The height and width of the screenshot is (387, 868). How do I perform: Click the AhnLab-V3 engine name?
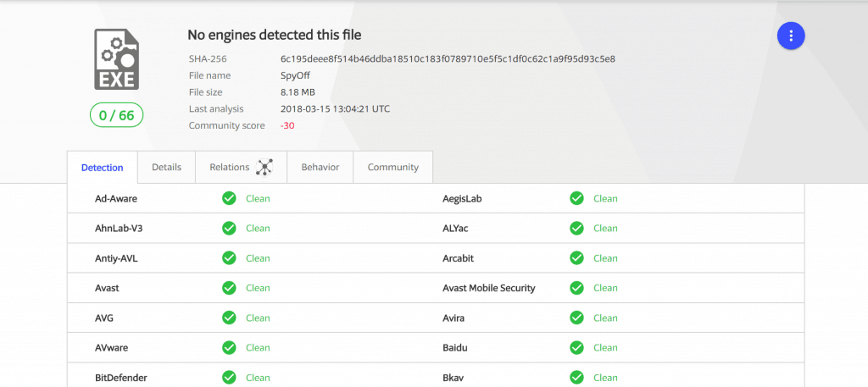119,229
